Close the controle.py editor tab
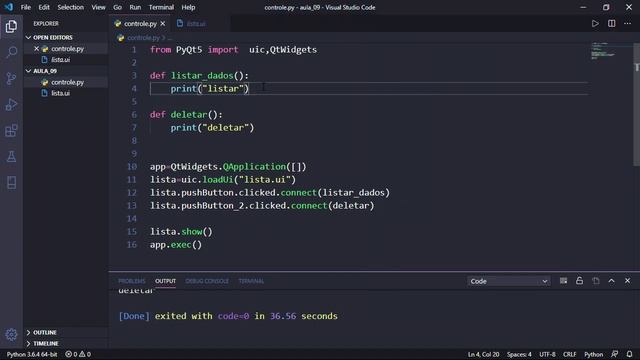Viewport: 640px width, 360px height. coord(163,24)
